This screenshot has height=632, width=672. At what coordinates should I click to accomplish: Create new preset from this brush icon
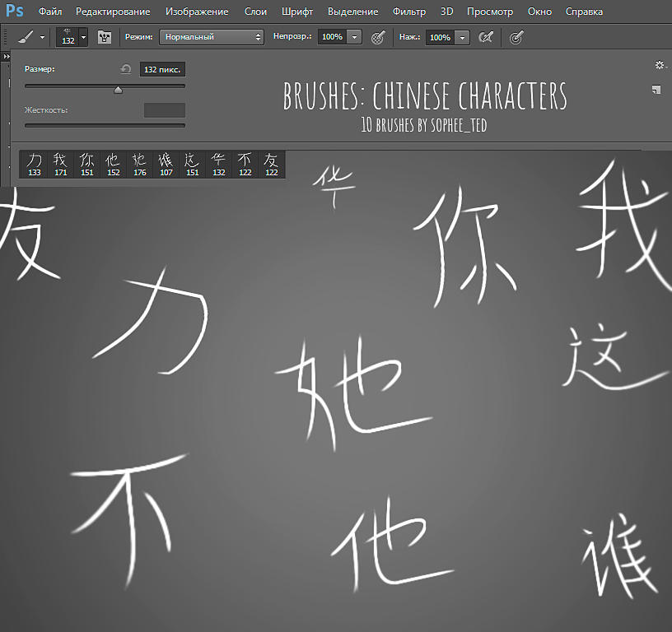pyautogui.click(x=656, y=90)
